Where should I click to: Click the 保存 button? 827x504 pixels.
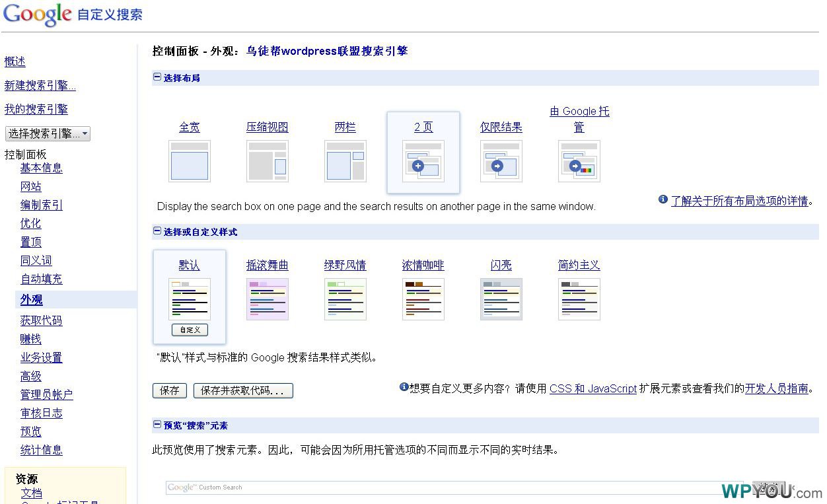(x=170, y=390)
